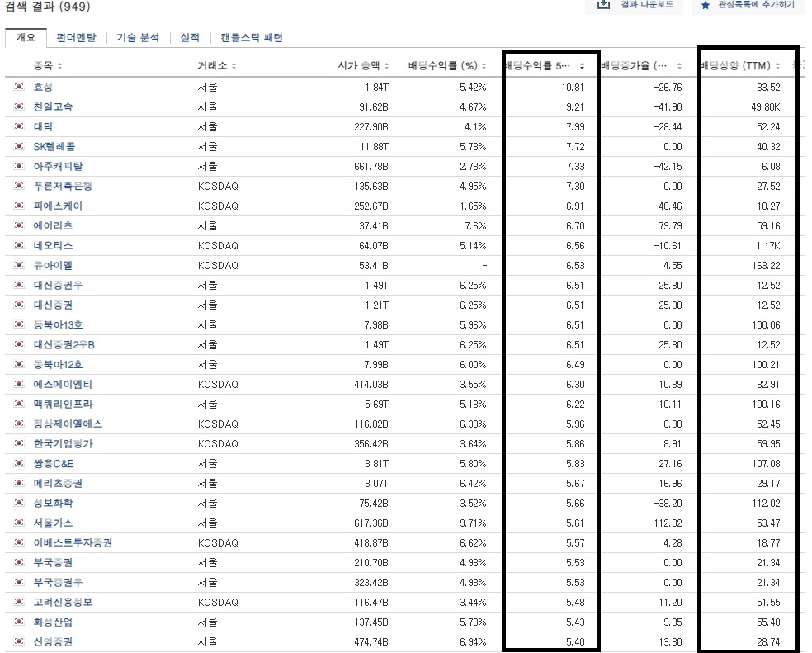Click the flag icon beside 맥쿼리인프라
The height and width of the screenshot is (653, 812).
pyautogui.click(x=19, y=404)
